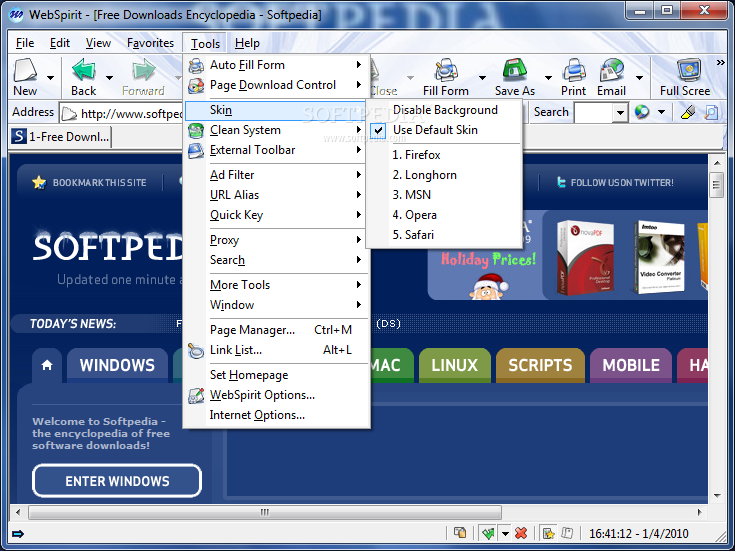
Task: Click the New page toolbar icon
Action: click(25, 70)
